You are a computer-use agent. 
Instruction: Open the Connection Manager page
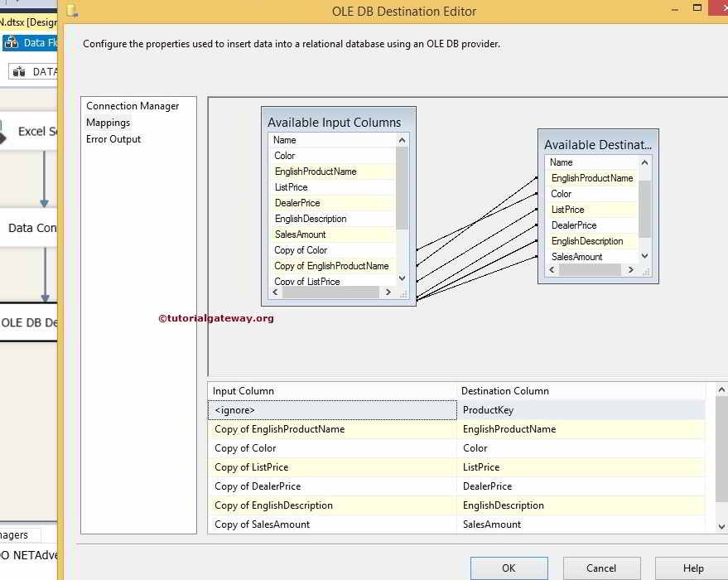[x=132, y=105]
